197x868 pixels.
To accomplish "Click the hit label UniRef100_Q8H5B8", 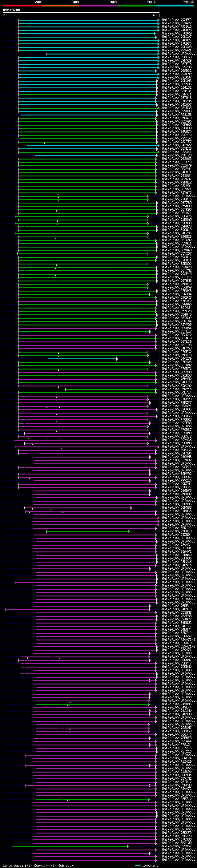I will coord(177,507).
